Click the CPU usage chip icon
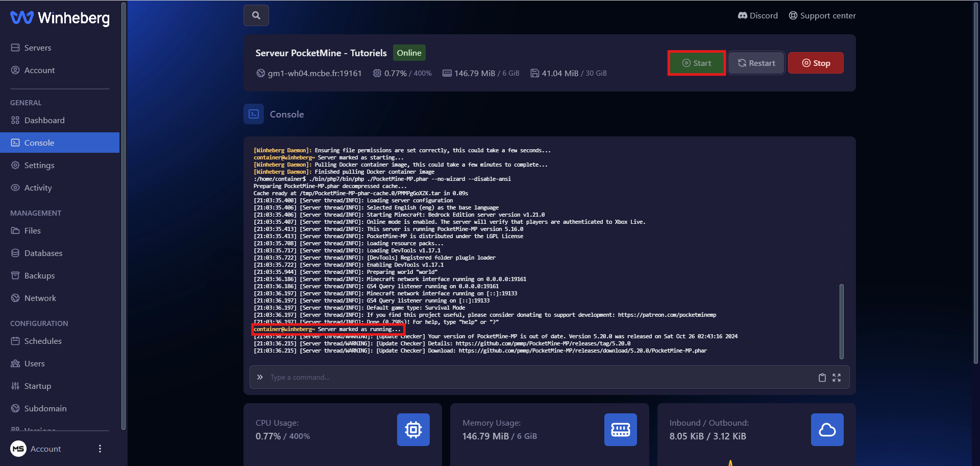Image resolution: width=980 pixels, height=466 pixels. click(x=413, y=430)
